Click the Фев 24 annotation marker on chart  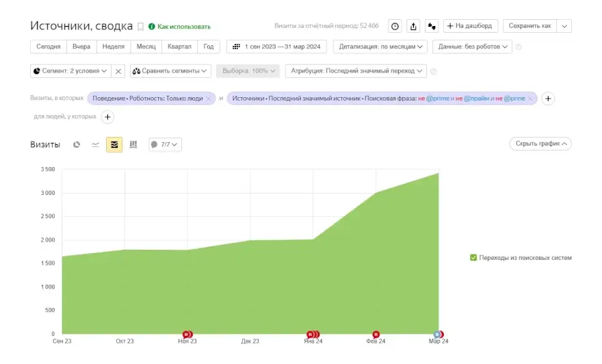click(376, 334)
